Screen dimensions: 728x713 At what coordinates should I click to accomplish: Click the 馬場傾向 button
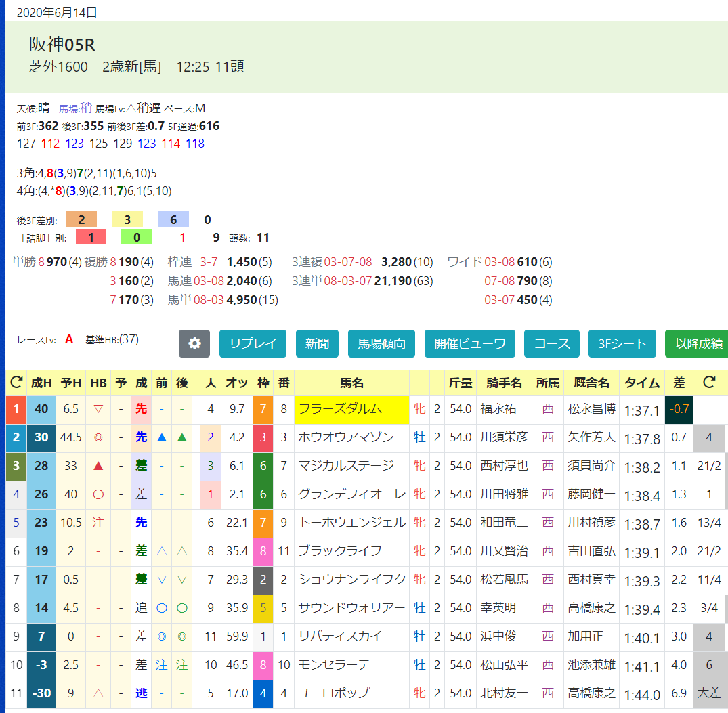pyautogui.click(x=381, y=343)
